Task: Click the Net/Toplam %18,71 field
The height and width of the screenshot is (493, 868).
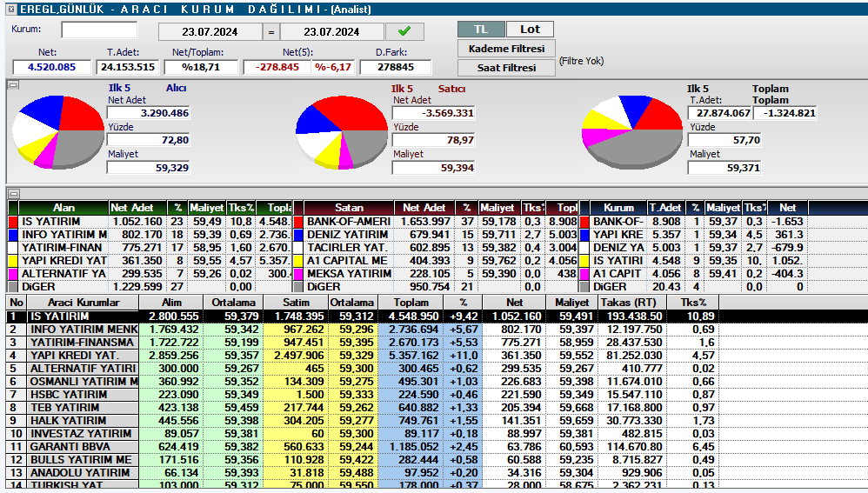Action: (201, 67)
